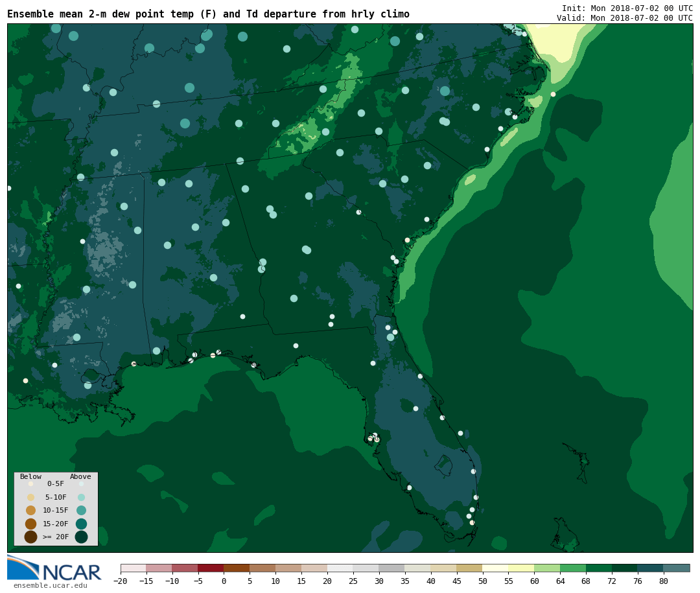Open the ensemble.ucar.edu link text

[x=51, y=585]
